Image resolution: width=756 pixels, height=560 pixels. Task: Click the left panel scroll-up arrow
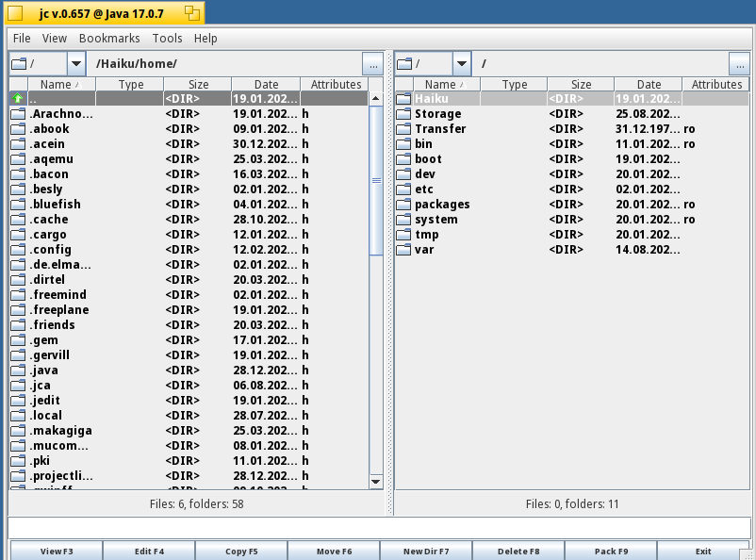pyautogui.click(x=376, y=99)
